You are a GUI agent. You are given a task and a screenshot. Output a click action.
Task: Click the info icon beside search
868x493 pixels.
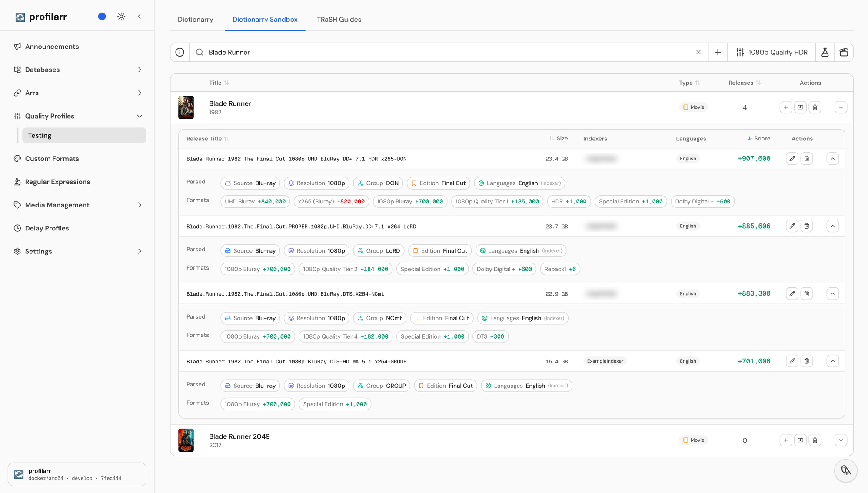[180, 52]
